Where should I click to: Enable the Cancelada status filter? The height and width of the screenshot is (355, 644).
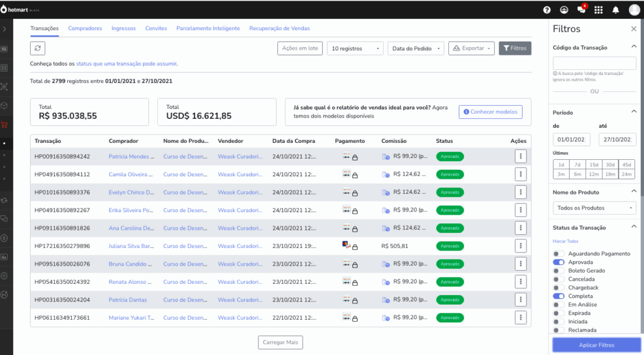click(x=558, y=279)
